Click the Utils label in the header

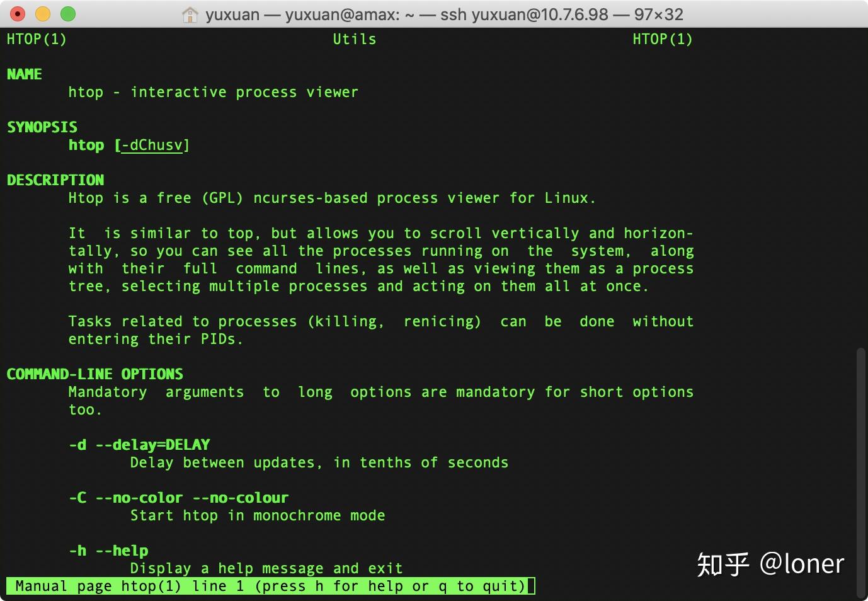(353, 39)
